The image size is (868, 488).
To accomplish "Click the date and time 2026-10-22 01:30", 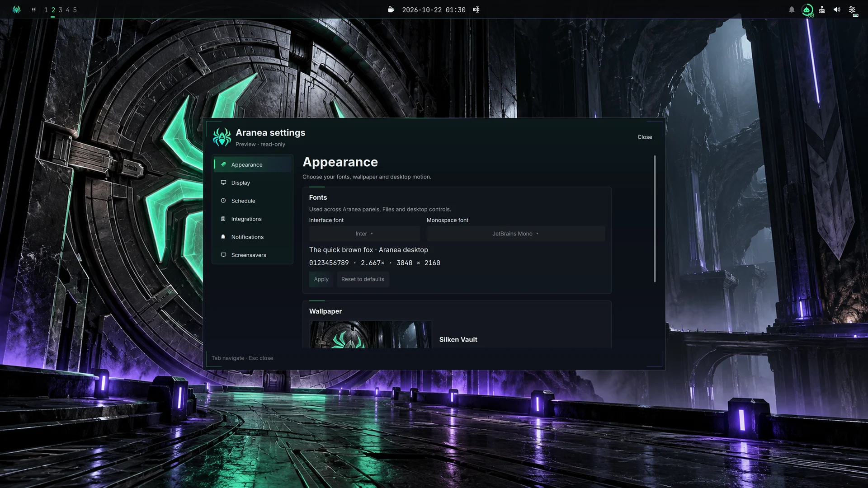I will coord(434,10).
